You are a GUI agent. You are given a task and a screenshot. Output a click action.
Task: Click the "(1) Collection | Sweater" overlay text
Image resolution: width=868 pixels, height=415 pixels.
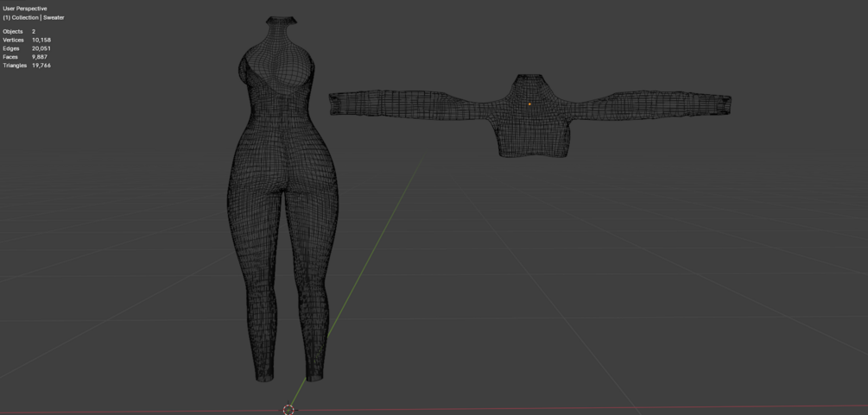click(x=34, y=18)
